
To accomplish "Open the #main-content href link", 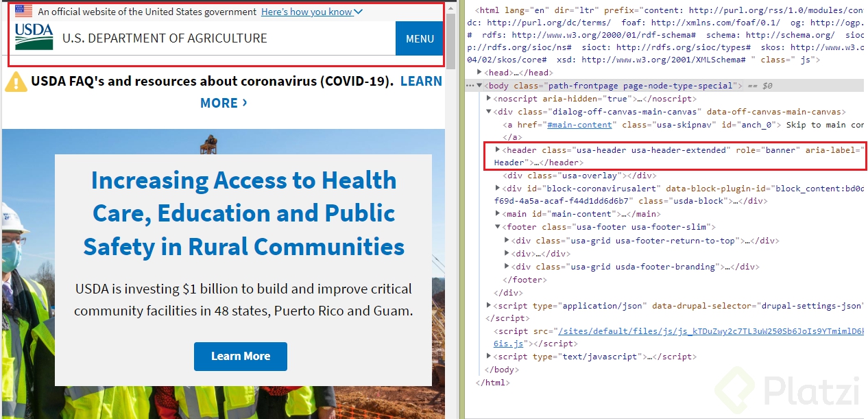I will point(579,125).
